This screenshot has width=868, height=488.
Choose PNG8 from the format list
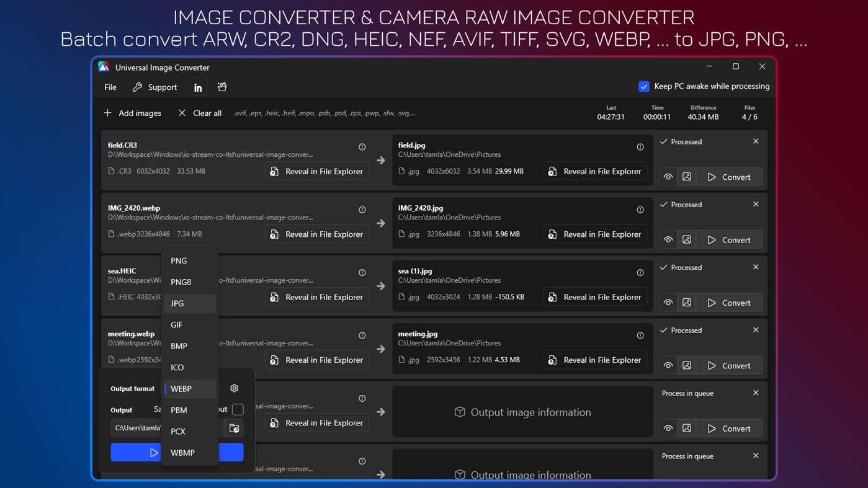pyautogui.click(x=181, y=282)
